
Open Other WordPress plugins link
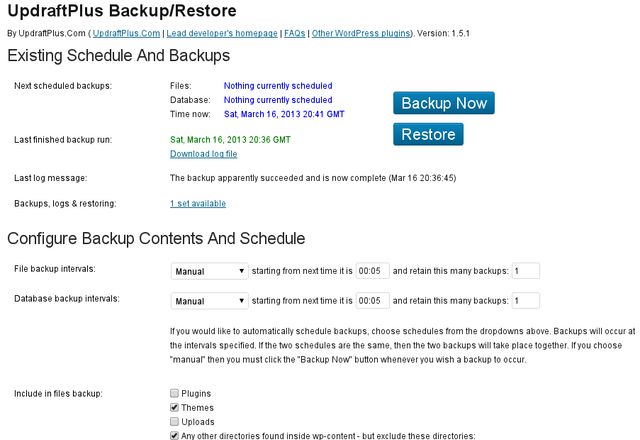(361, 33)
